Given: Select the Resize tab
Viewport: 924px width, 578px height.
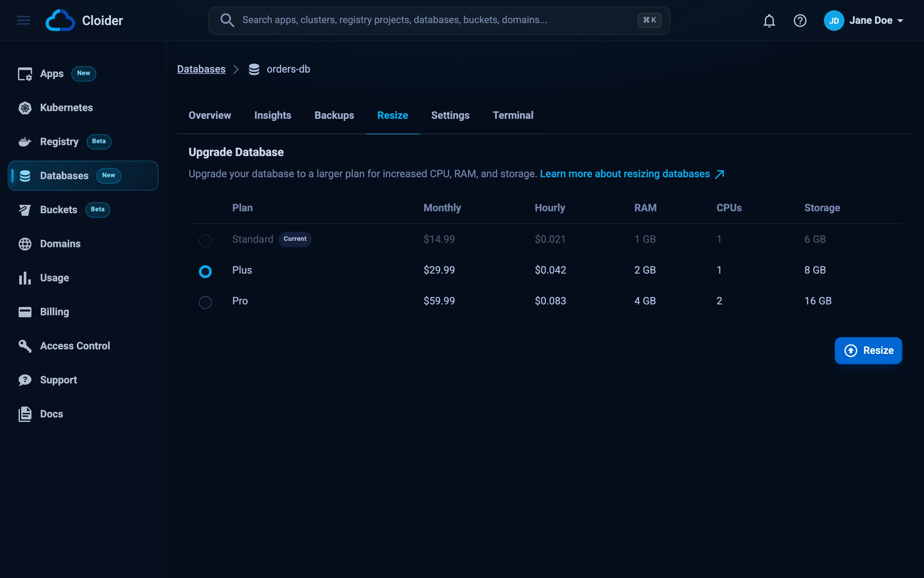Looking at the screenshot, I should [392, 116].
